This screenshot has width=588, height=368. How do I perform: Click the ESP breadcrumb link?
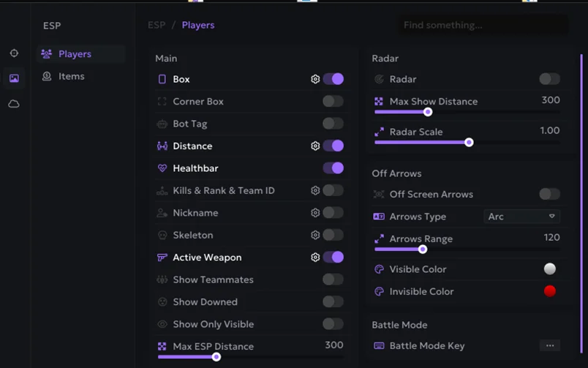tap(157, 25)
